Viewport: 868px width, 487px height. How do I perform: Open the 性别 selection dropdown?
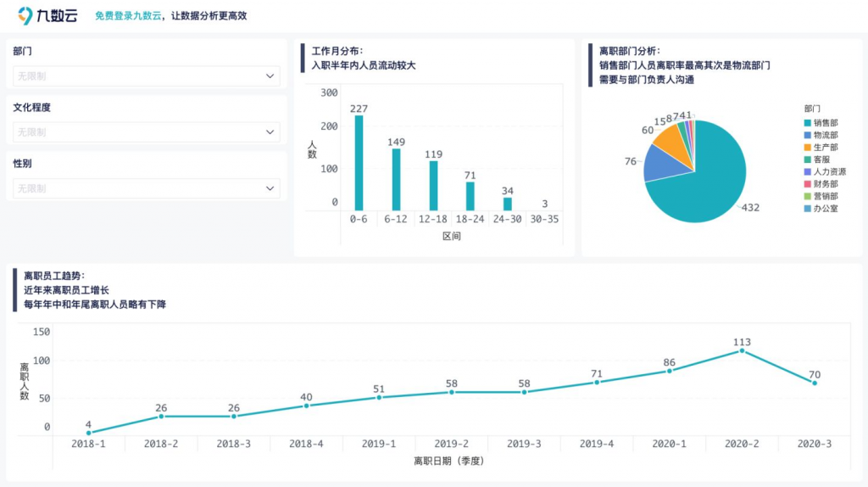146,188
